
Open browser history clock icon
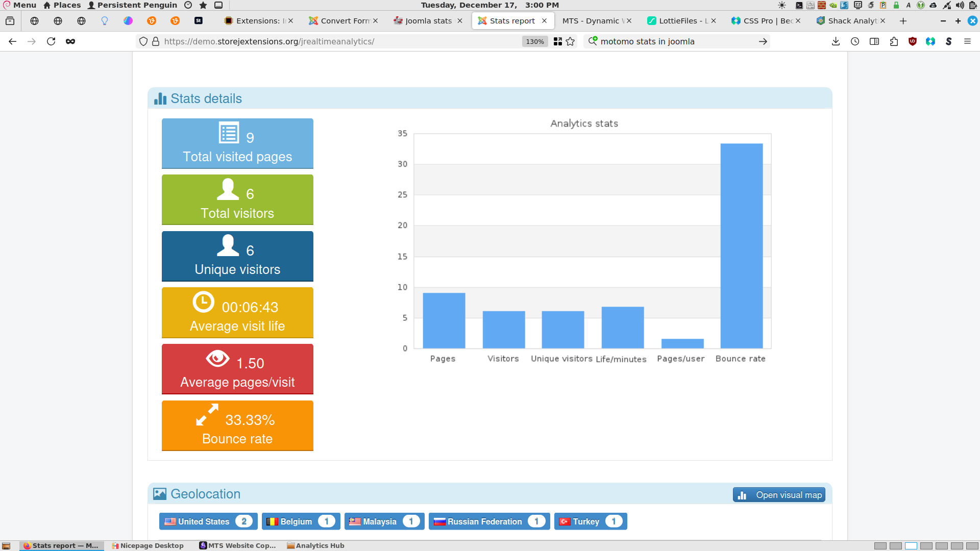point(855,41)
